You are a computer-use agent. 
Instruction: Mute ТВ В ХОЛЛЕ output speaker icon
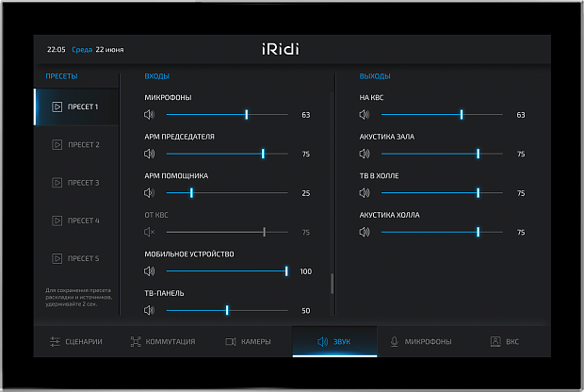click(x=365, y=193)
